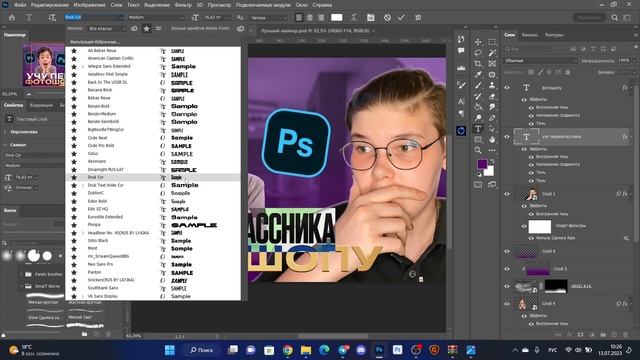Open the font size dropdown
Viewport: 640px width, 360px height.
[229, 18]
